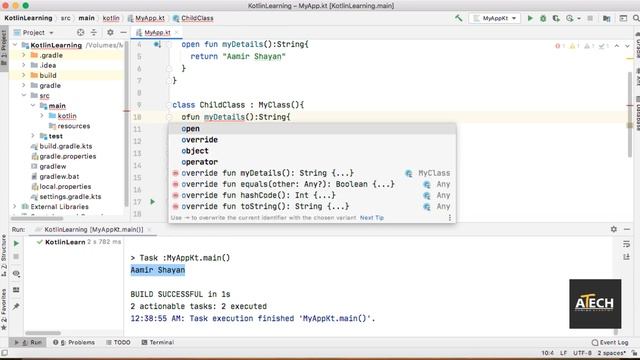Stop the process in Run panel
The image size is (640, 360).
(x=16, y=256)
